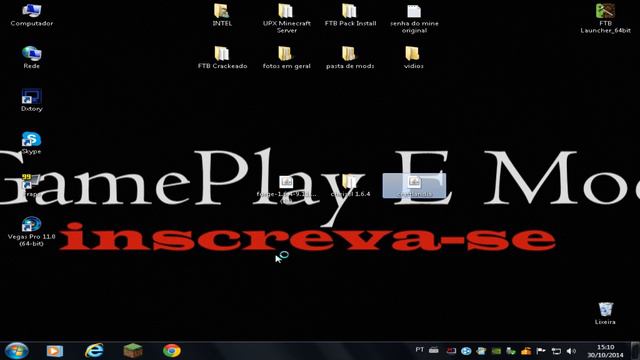Open the Minecraft grass block taskbar icon
The image size is (640, 360).
(133, 351)
